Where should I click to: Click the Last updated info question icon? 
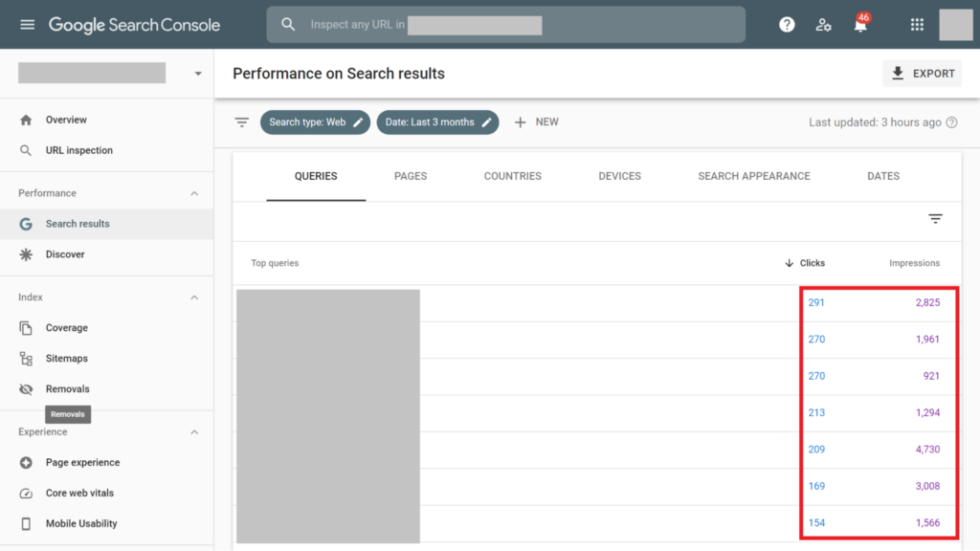952,122
